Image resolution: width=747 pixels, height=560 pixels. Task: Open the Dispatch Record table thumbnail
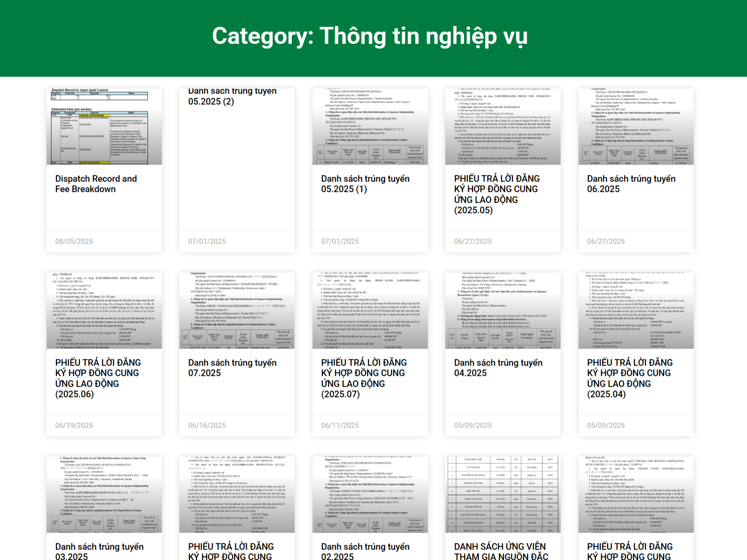coord(104,127)
